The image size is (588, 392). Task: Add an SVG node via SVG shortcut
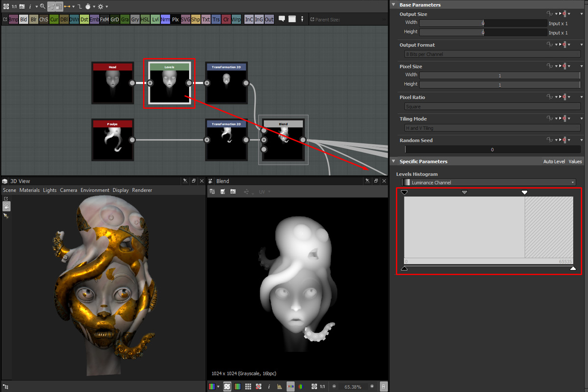(186, 20)
